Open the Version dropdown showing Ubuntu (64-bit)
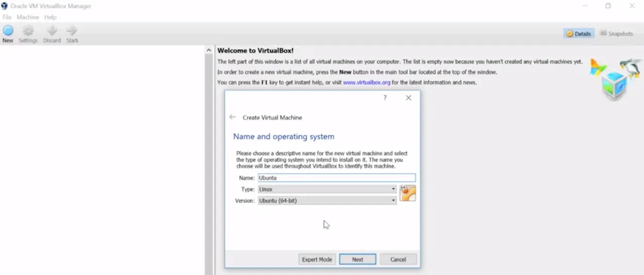This screenshot has width=644, height=275. 327,200
